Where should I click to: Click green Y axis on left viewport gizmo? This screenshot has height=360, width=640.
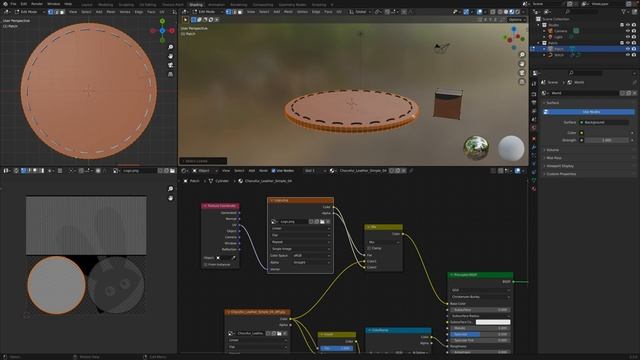(162, 21)
